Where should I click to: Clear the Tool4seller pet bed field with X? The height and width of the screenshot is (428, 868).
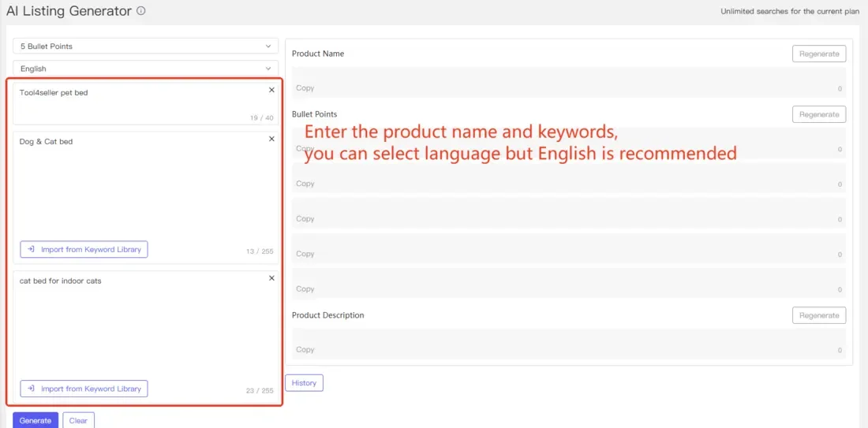point(271,90)
